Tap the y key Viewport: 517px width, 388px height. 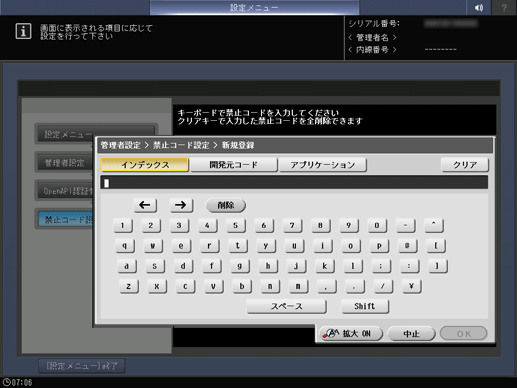point(266,246)
